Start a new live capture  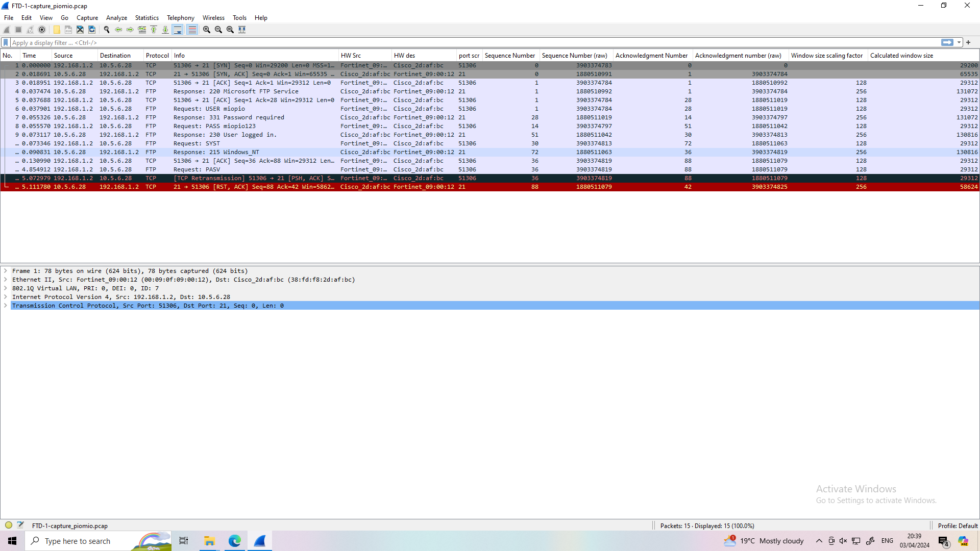pyautogui.click(x=6, y=30)
